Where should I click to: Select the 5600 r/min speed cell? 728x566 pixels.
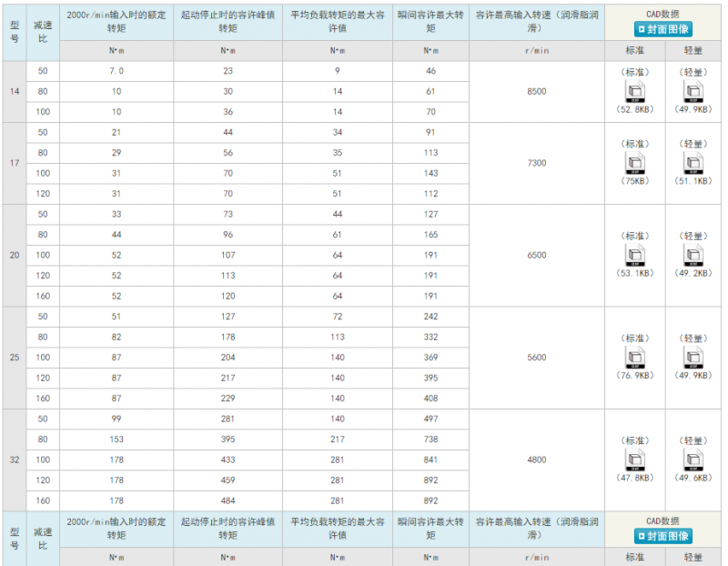(x=537, y=357)
